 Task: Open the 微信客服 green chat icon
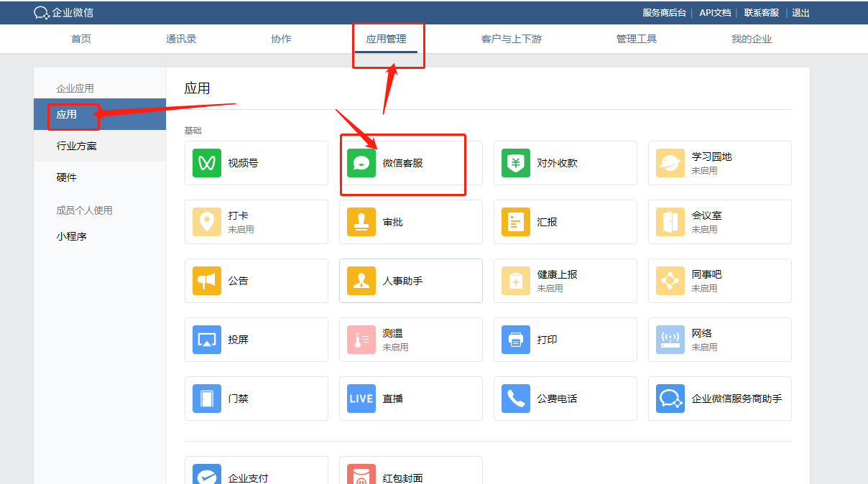pyautogui.click(x=361, y=163)
